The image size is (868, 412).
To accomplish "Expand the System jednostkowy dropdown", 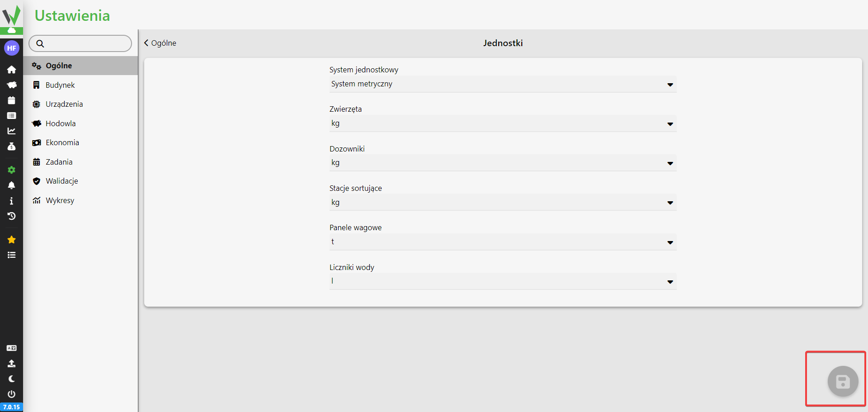I will (502, 84).
